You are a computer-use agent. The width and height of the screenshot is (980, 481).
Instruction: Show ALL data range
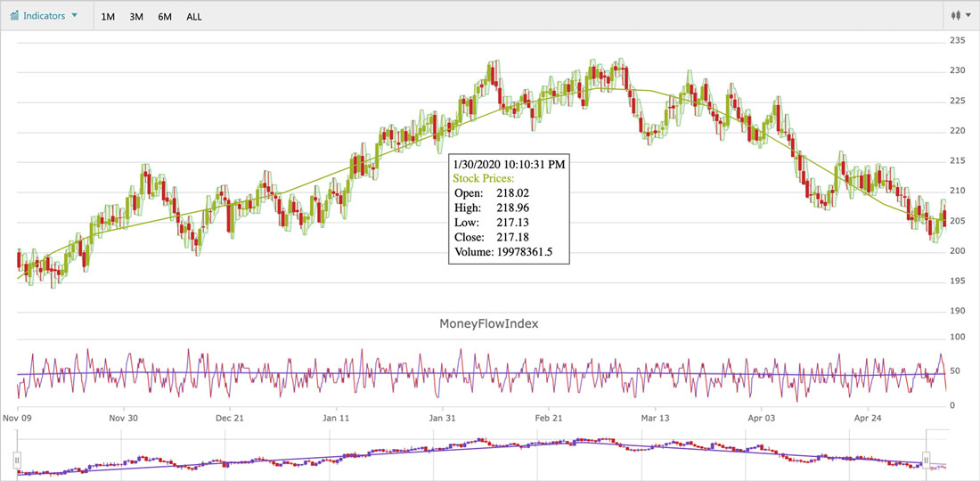(194, 17)
